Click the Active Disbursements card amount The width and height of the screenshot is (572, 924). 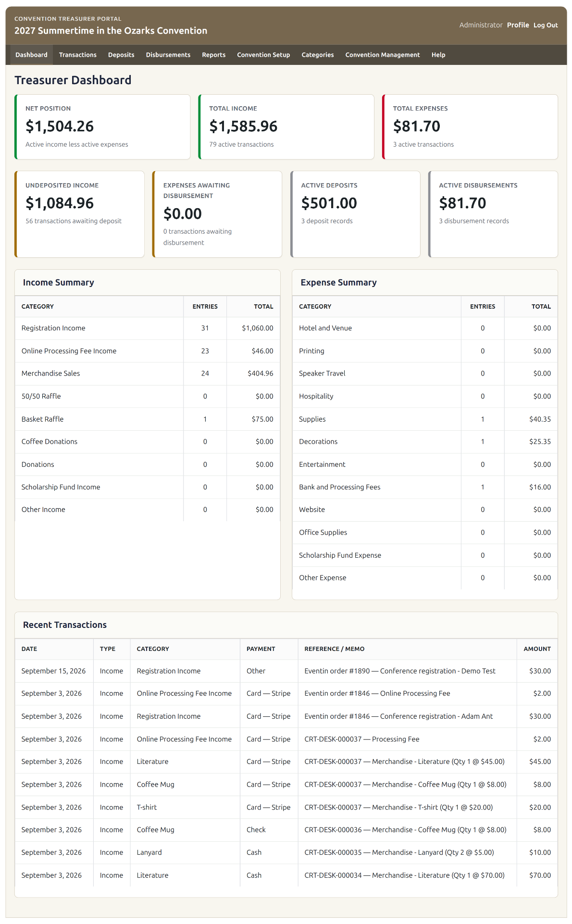[463, 203]
